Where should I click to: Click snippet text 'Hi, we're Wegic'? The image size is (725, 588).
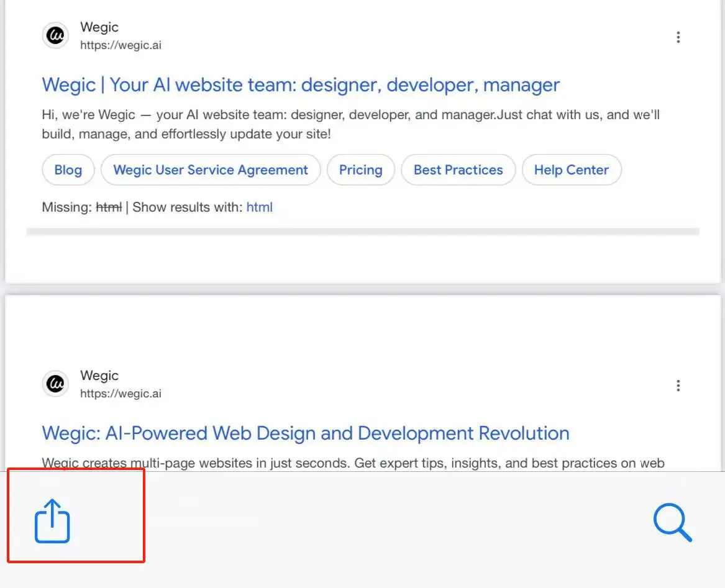[89, 115]
